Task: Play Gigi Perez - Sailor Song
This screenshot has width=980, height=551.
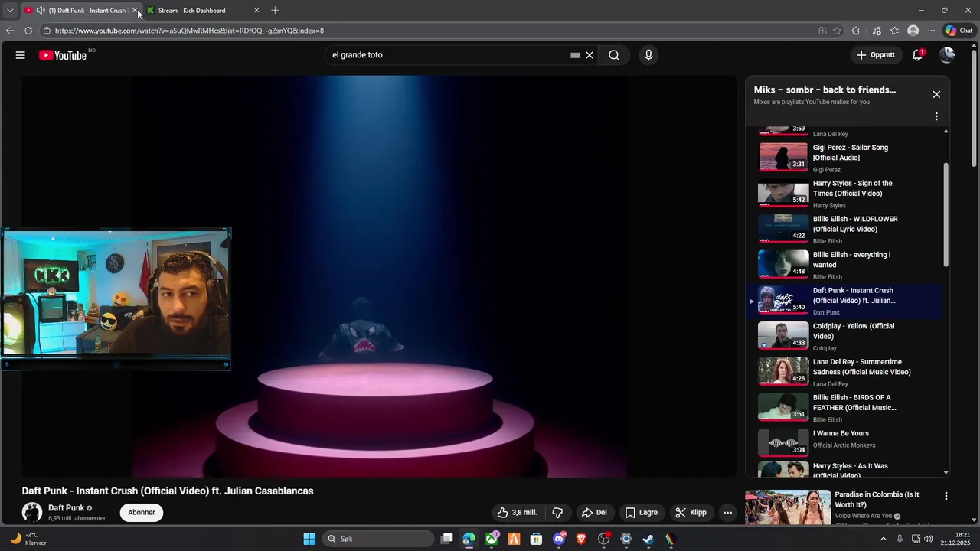Action: coord(846,158)
